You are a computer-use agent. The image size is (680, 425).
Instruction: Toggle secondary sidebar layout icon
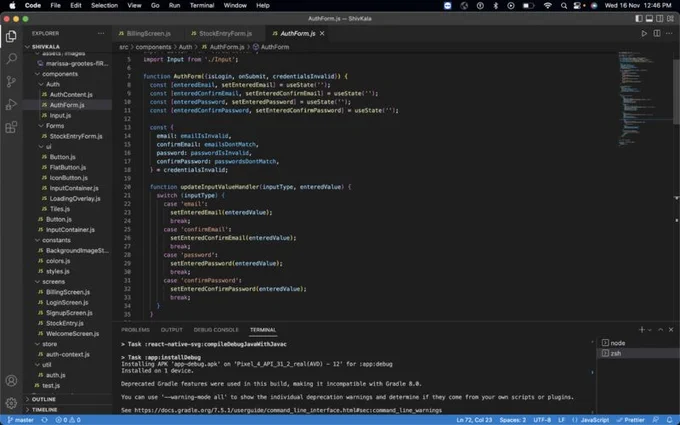point(660,19)
